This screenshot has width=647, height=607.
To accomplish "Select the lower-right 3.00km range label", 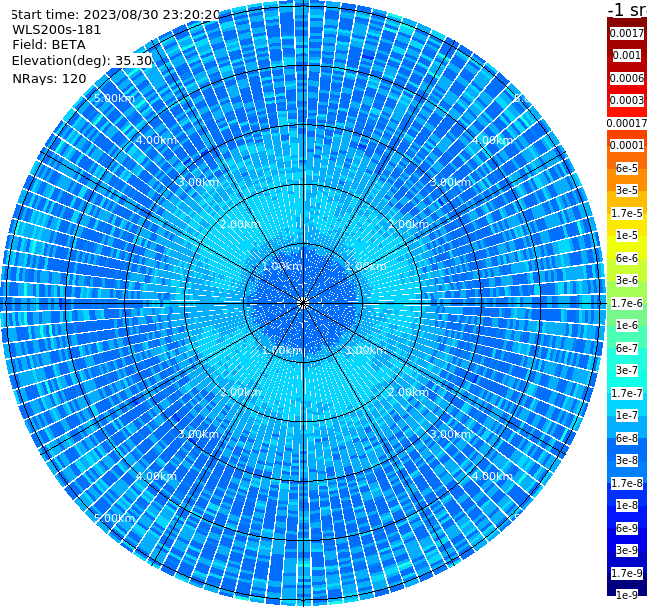I will tap(450, 434).
